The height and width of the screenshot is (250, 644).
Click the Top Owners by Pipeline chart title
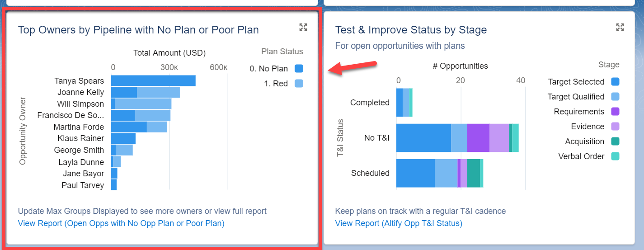138,30
